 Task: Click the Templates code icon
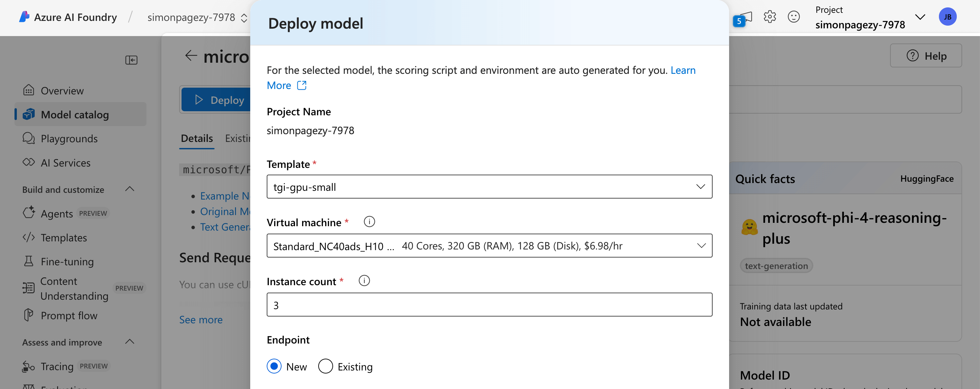pos(29,237)
